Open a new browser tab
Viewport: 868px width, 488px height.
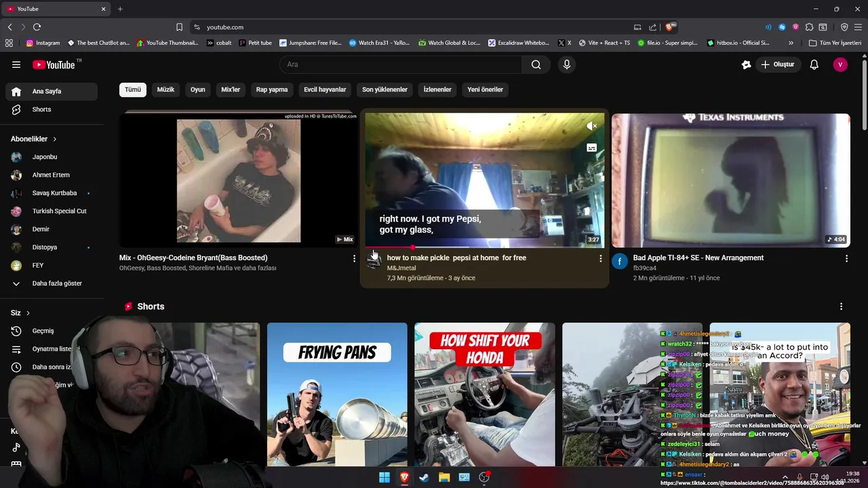pos(120,9)
